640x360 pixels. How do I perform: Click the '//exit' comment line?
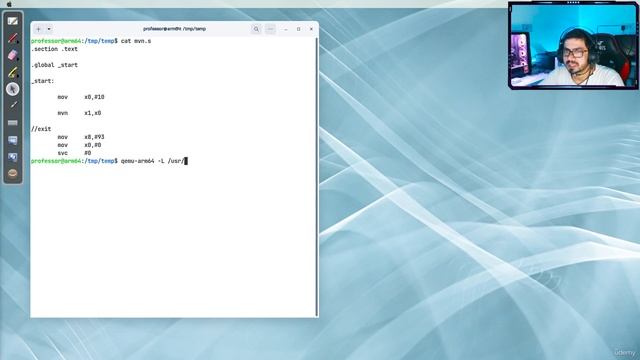[41, 129]
